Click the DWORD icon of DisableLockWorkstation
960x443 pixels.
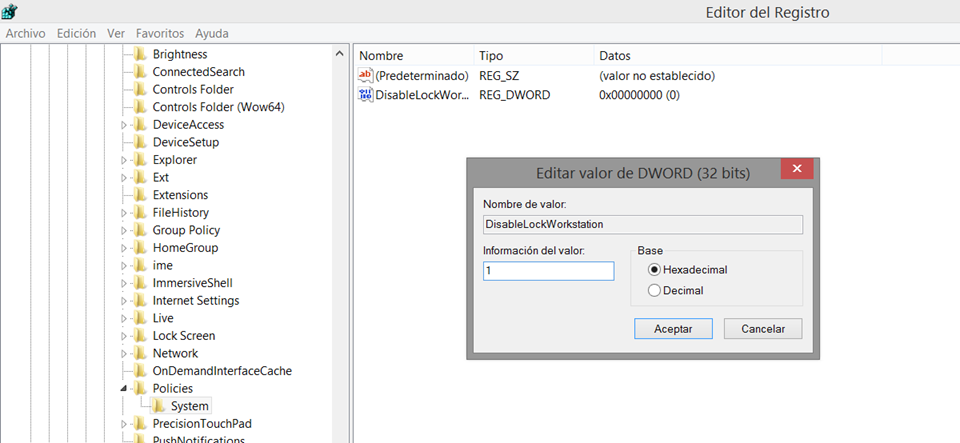[365, 95]
